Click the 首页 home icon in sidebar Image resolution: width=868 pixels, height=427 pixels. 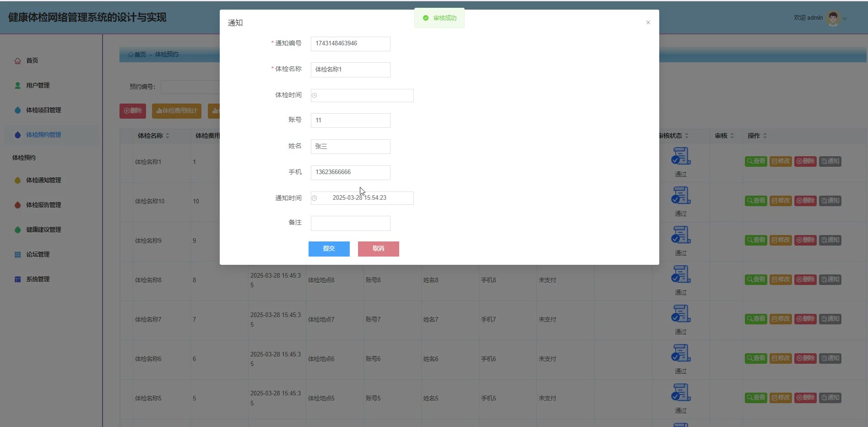[18, 60]
